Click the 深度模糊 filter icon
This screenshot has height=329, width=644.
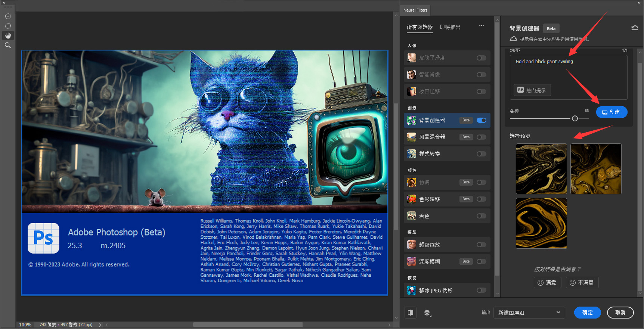pyautogui.click(x=412, y=261)
